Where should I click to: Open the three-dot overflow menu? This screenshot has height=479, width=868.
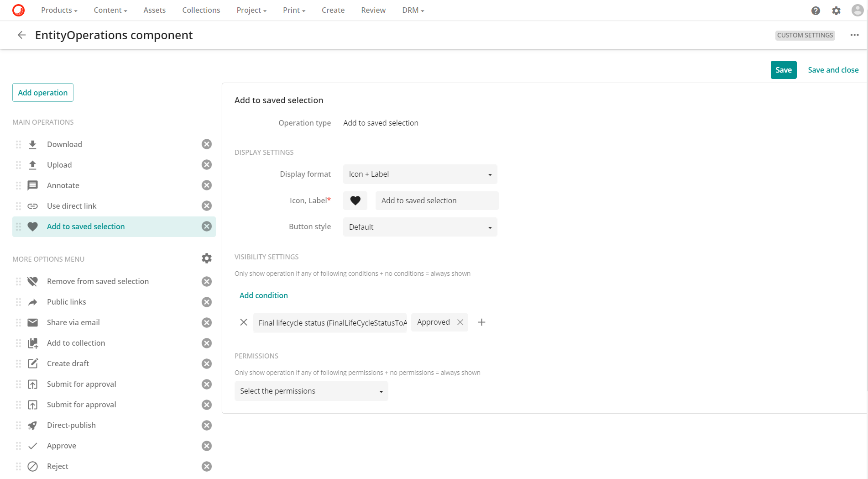(x=854, y=35)
